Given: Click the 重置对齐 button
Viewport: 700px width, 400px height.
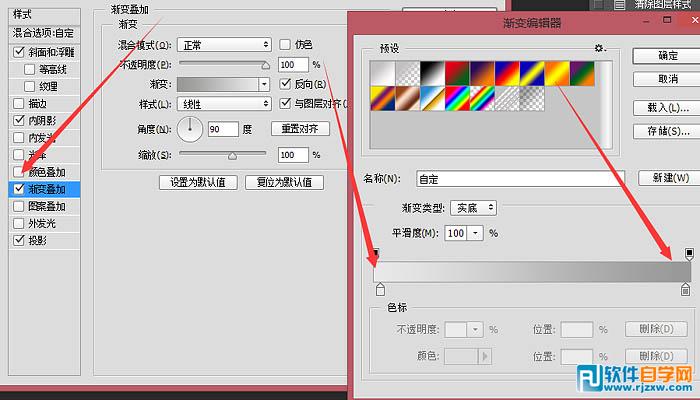Looking at the screenshot, I should pyautogui.click(x=300, y=129).
